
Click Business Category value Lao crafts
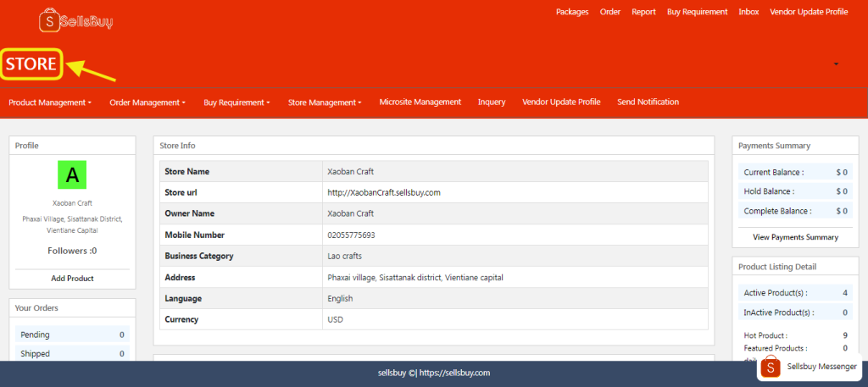point(345,256)
